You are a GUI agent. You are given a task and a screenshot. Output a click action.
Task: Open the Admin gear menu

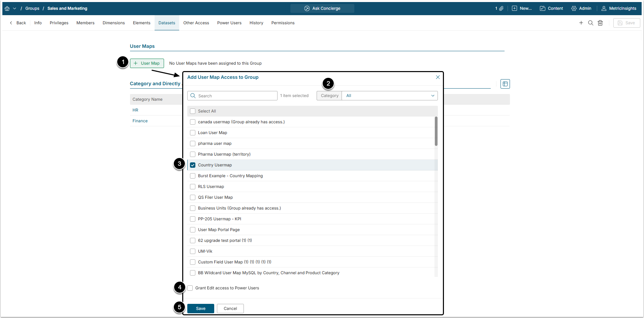pos(581,8)
